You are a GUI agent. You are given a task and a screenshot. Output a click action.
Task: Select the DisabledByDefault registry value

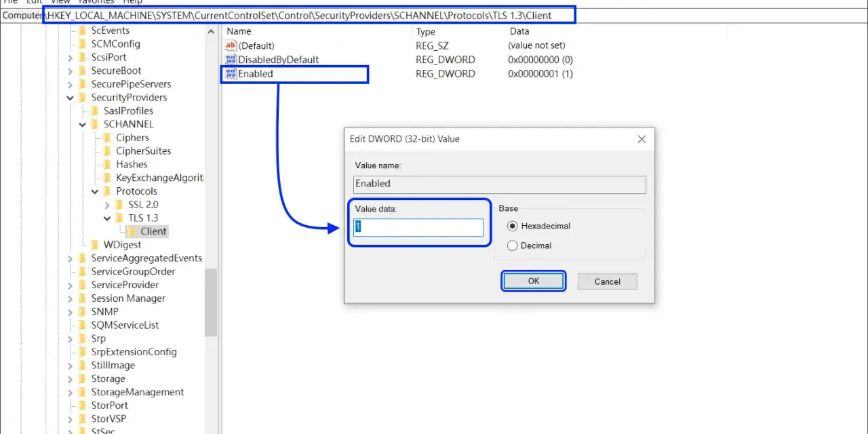coord(278,60)
